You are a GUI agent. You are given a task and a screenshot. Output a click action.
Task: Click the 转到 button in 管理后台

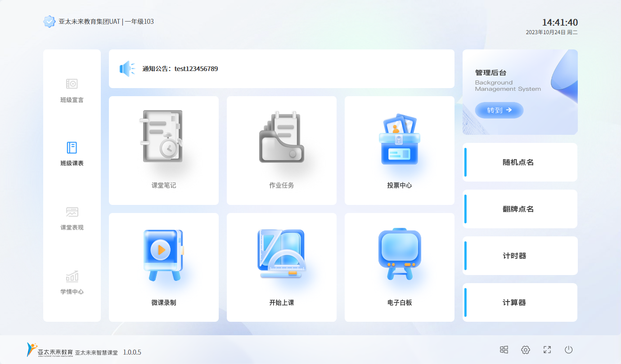point(499,110)
